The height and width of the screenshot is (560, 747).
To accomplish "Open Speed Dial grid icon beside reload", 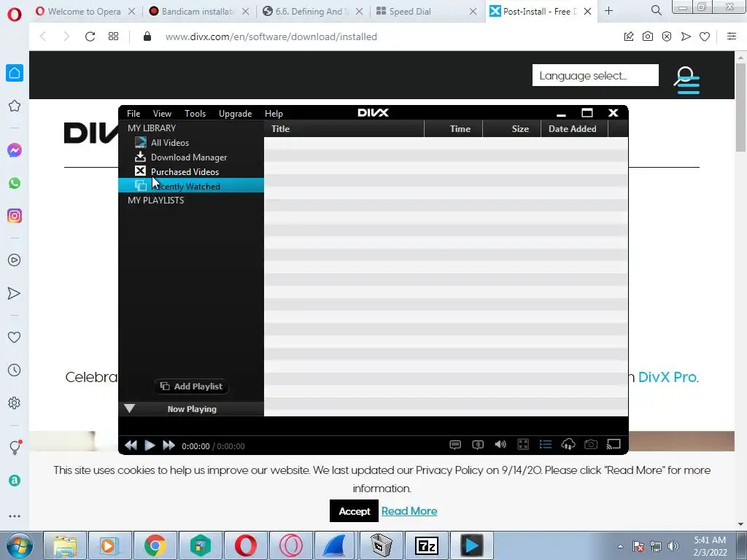I will point(113,36).
